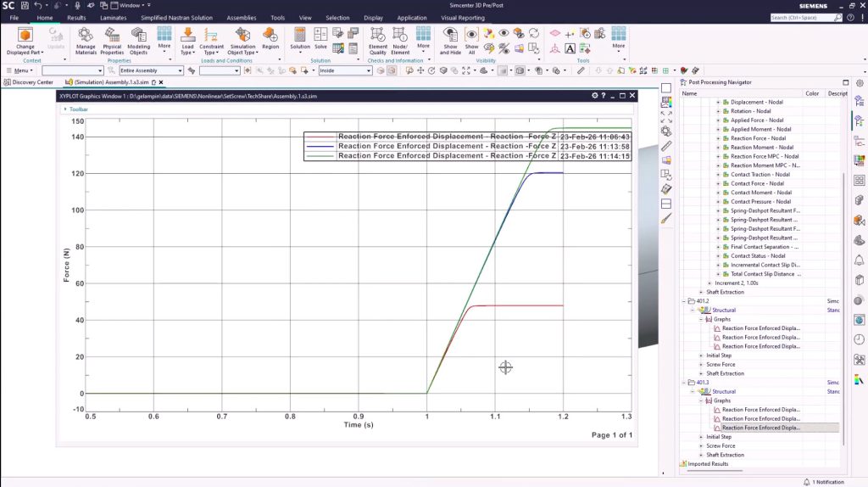Select Assembly.1.s3.sim document tab
Screen dimensions: 868x487
point(111,82)
